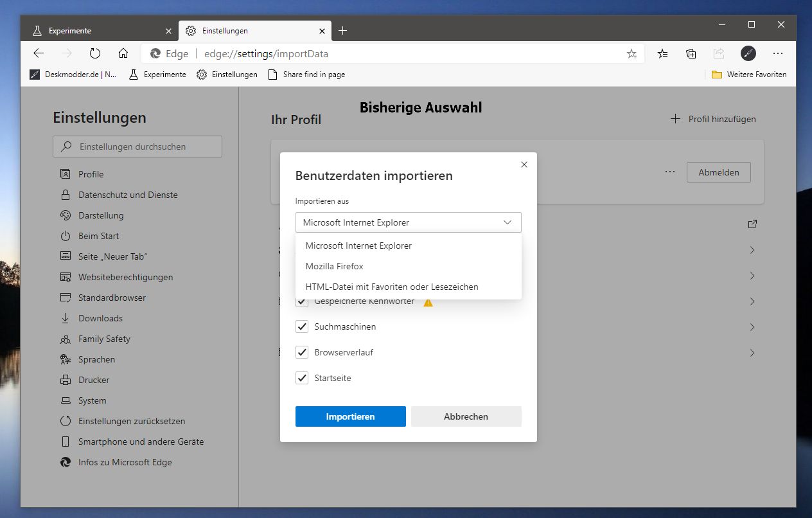Viewport: 812px width, 518px height.
Task: Open the Favorites list in the toolbar
Action: click(663, 53)
